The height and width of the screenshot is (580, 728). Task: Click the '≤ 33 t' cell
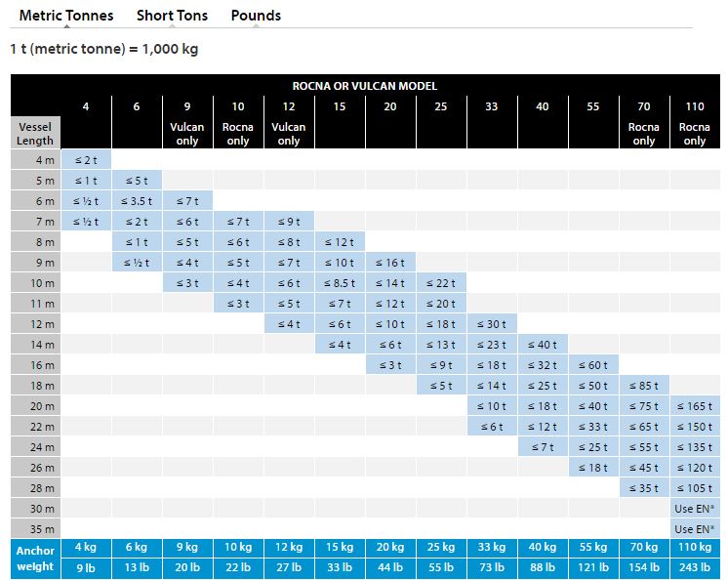[593, 427]
